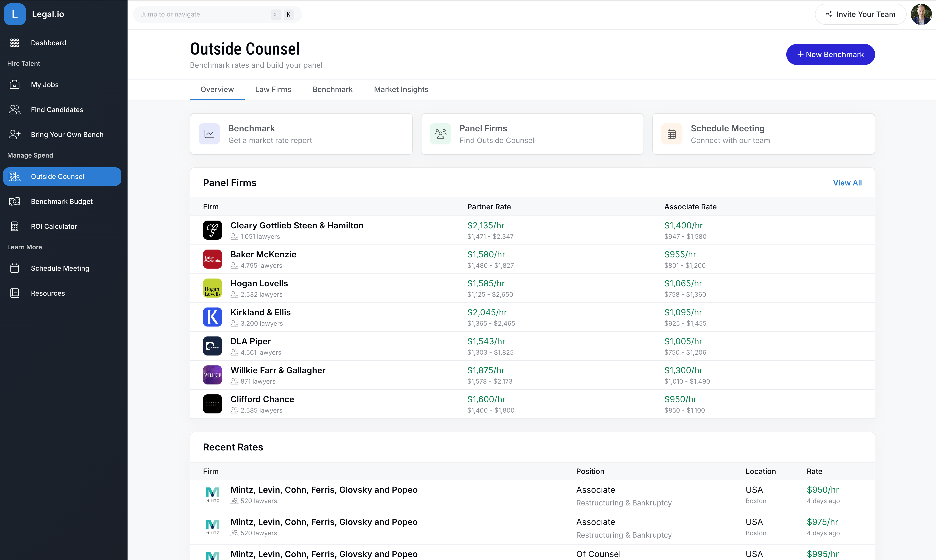
Task: Click the share icon in Invite Your Team
Action: click(x=829, y=14)
